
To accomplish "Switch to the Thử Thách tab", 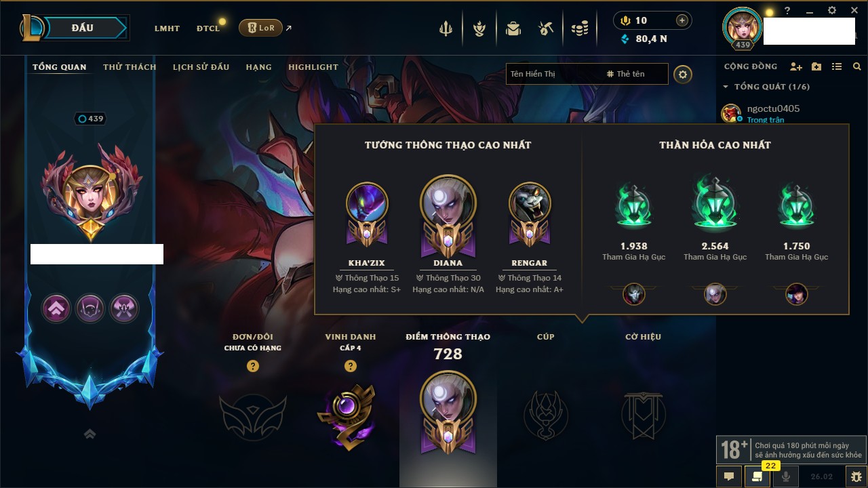I will pos(130,67).
